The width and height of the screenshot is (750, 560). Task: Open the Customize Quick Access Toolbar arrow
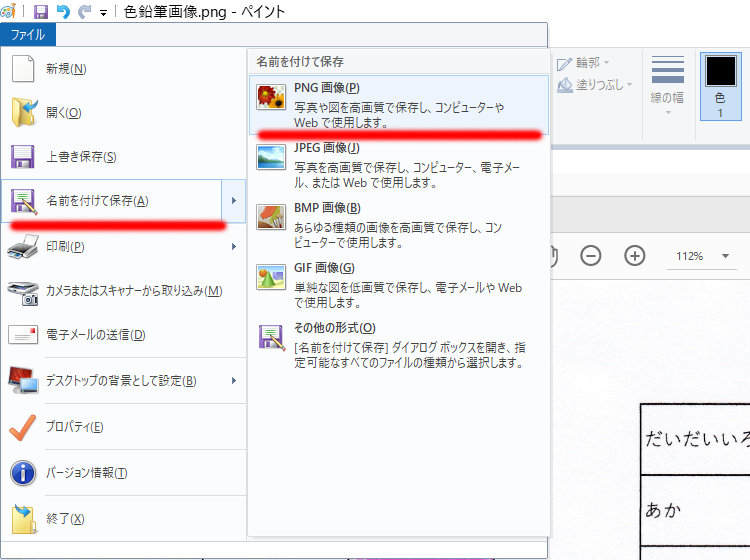point(103,13)
